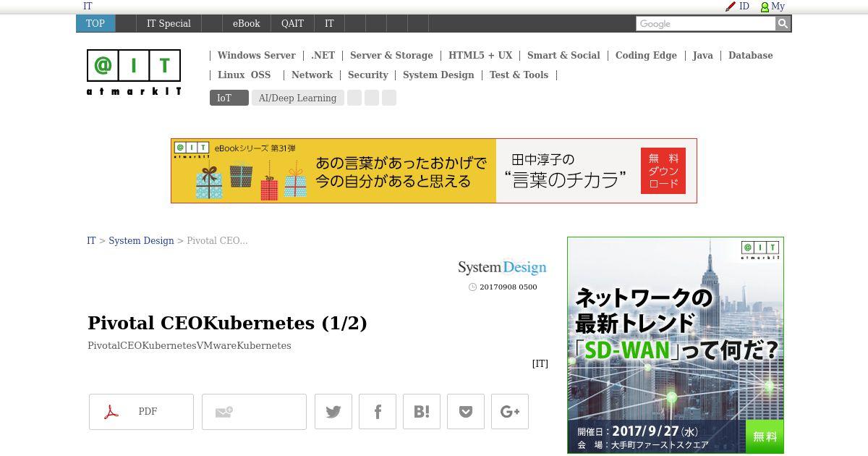The width and height of the screenshot is (868, 456).
Task: Click the System Design section logo
Action: [x=502, y=267]
